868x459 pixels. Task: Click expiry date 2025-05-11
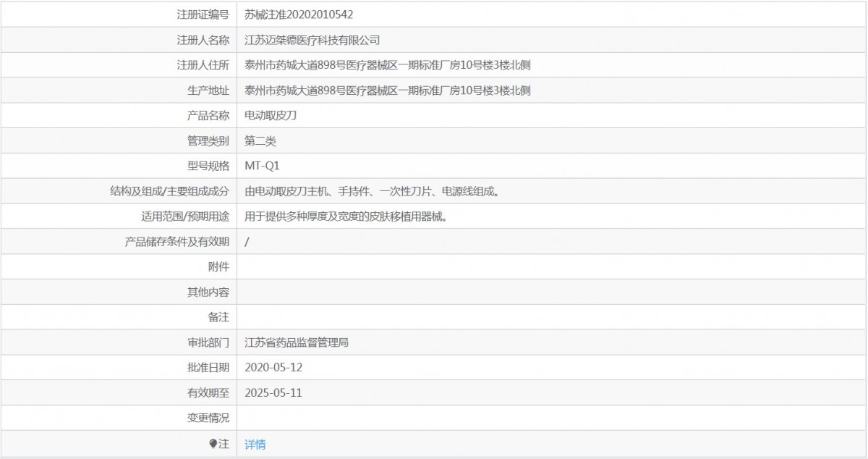coord(273,393)
